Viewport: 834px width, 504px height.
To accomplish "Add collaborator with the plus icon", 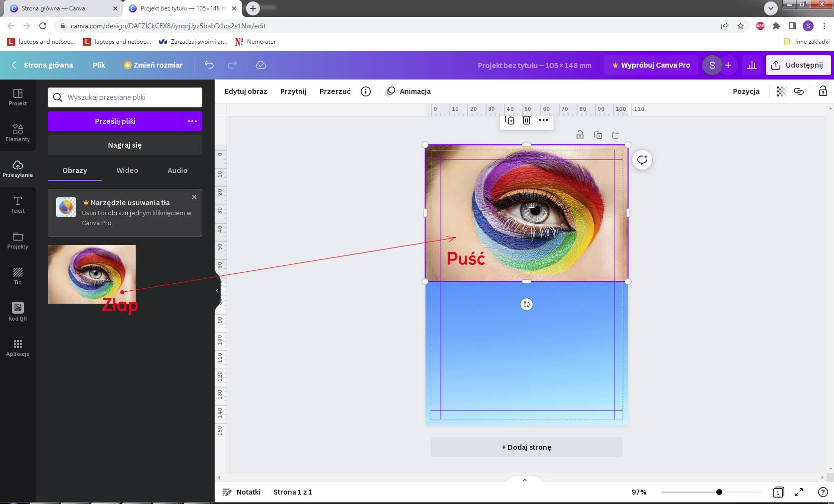I will click(x=728, y=65).
